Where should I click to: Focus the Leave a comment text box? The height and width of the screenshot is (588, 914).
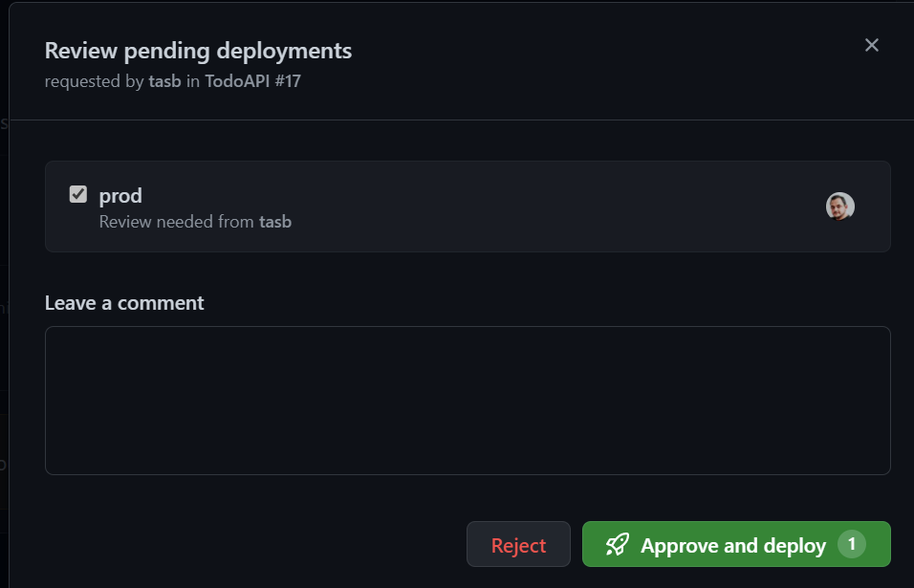coord(468,401)
